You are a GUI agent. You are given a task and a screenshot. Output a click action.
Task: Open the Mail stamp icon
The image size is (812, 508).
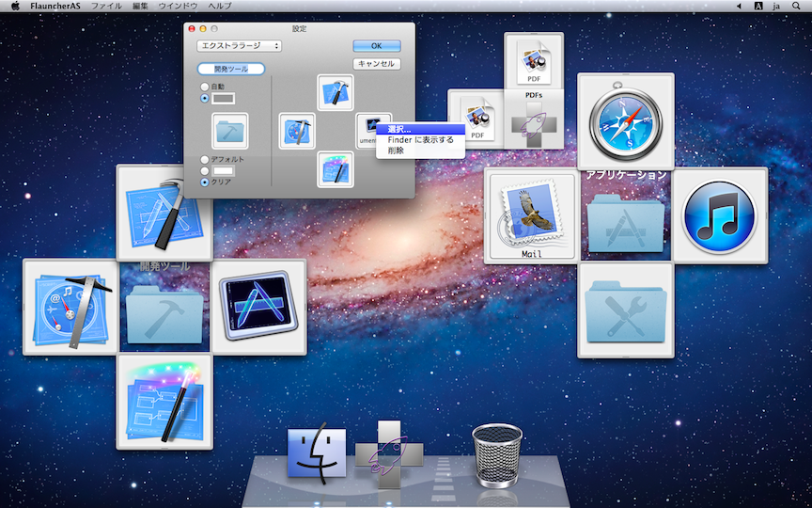[x=531, y=214]
